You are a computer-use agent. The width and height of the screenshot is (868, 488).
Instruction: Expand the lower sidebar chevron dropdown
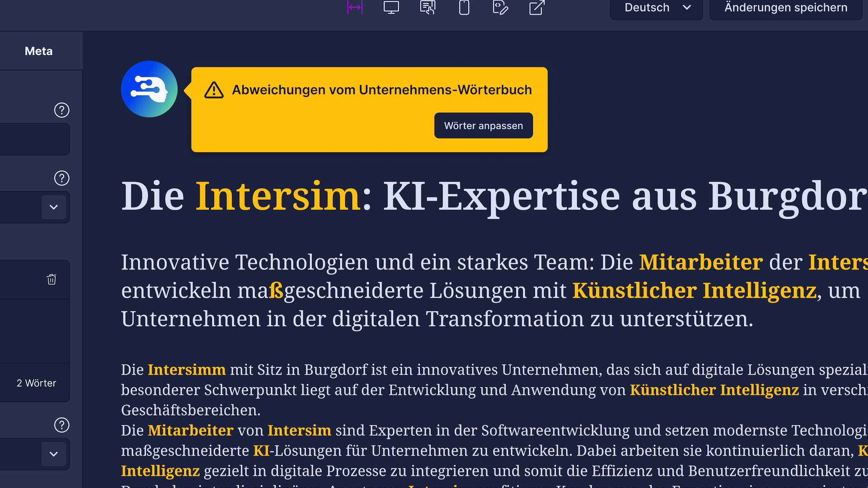[x=54, y=454]
